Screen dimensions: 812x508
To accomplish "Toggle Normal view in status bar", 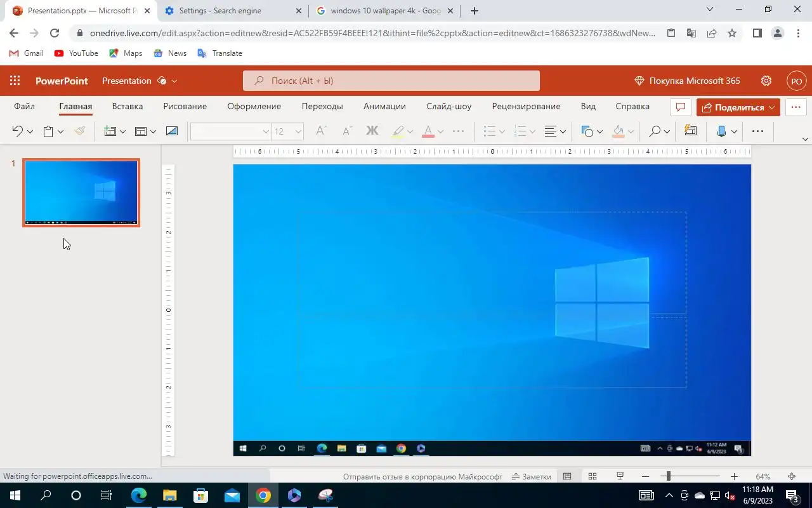I will click(567, 476).
